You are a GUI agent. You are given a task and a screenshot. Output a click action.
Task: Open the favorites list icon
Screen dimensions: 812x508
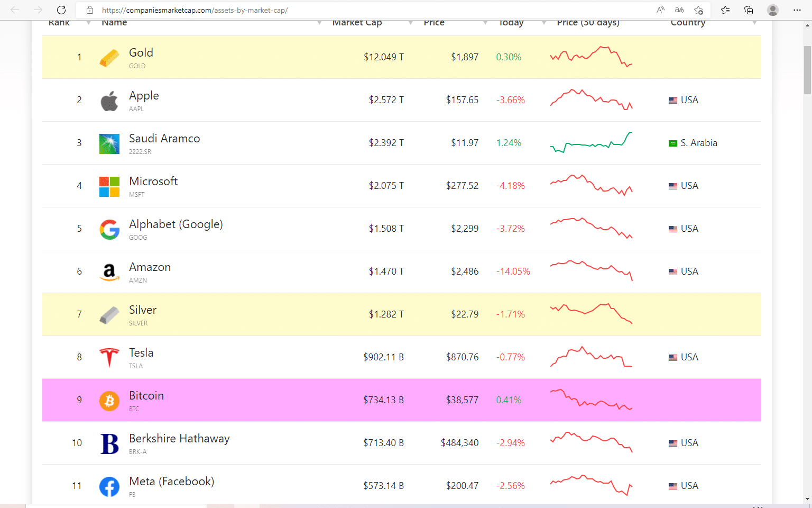click(x=725, y=10)
